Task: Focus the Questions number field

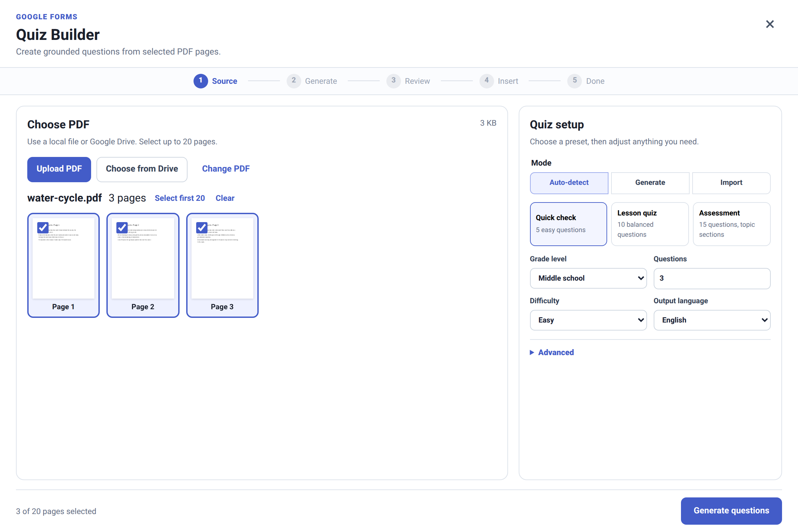Action: pos(712,278)
